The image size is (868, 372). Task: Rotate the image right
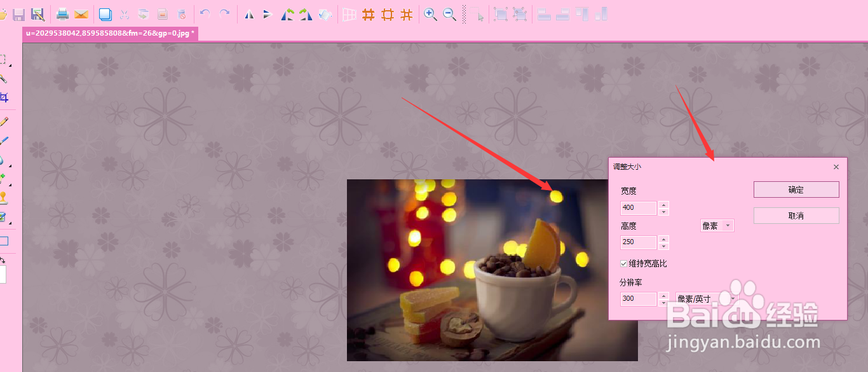click(x=306, y=14)
